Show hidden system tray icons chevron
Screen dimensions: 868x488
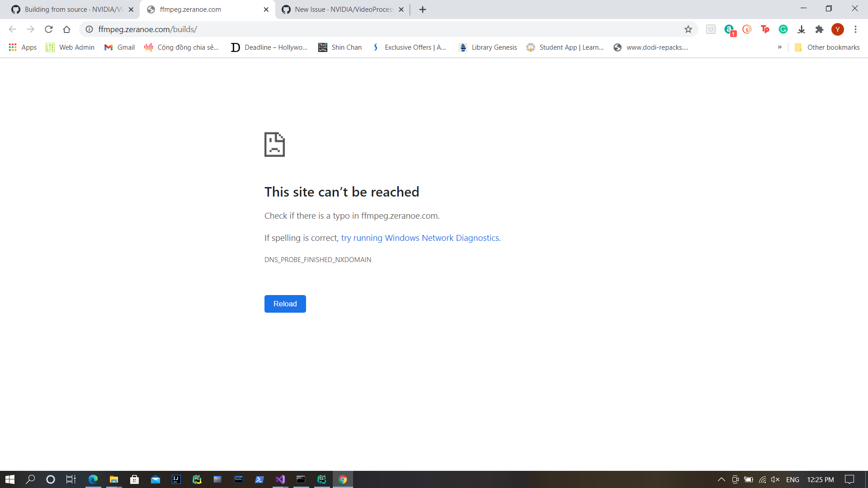click(x=722, y=479)
